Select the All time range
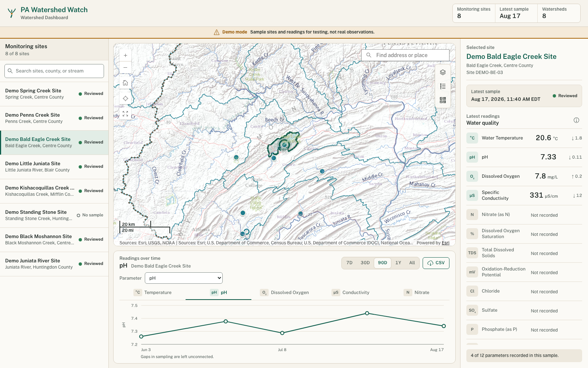The width and height of the screenshot is (588, 368). point(412,263)
